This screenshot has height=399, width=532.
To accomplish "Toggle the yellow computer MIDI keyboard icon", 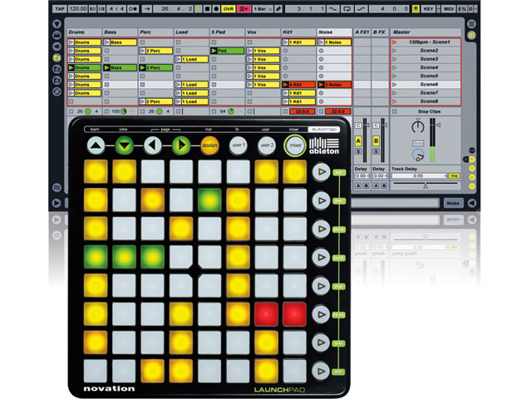I will click(x=416, y=9).
